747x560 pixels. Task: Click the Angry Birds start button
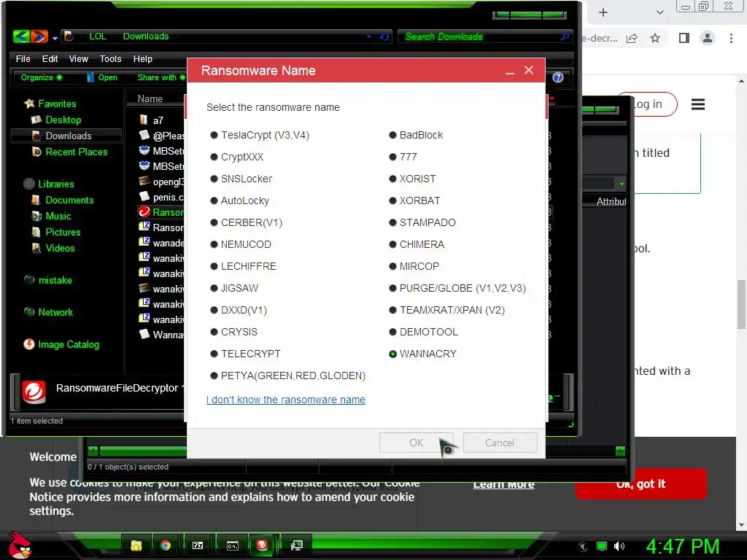pyautogui.click(x=19, y=545)
